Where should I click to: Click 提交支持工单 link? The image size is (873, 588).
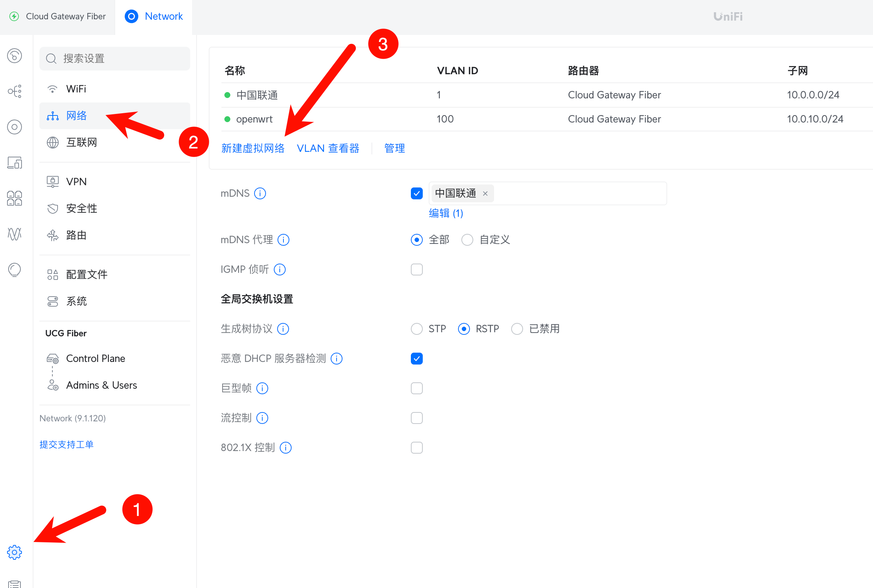pyautogui.click(x=66, y=445)
